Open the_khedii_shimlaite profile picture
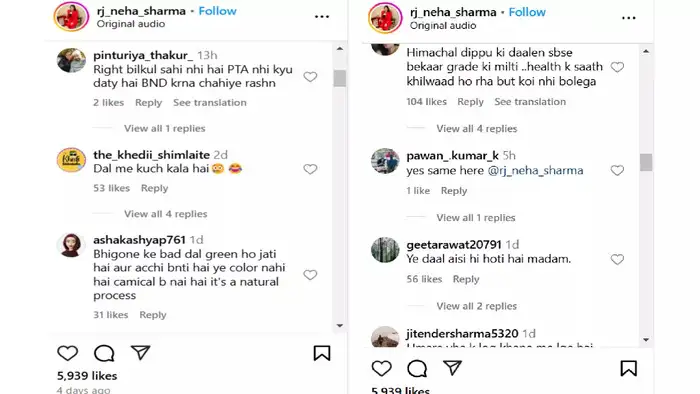The image size is (700, 394). coord(71,160)
